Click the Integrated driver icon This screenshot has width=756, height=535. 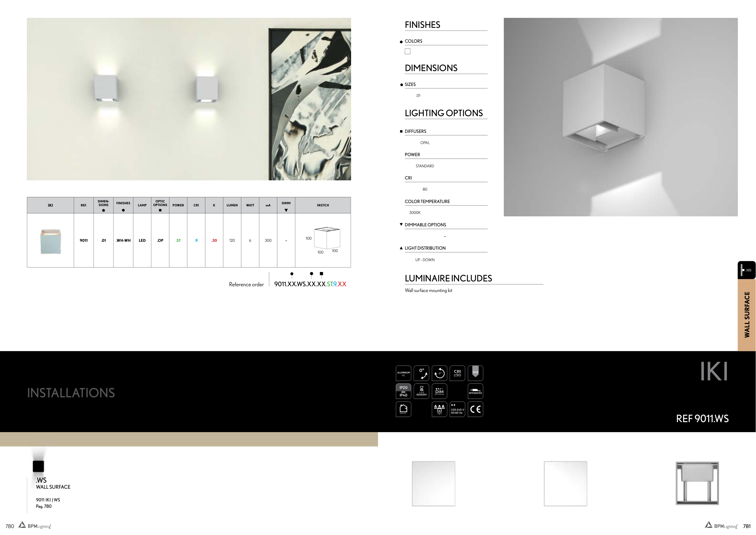[x=475, y=391]
